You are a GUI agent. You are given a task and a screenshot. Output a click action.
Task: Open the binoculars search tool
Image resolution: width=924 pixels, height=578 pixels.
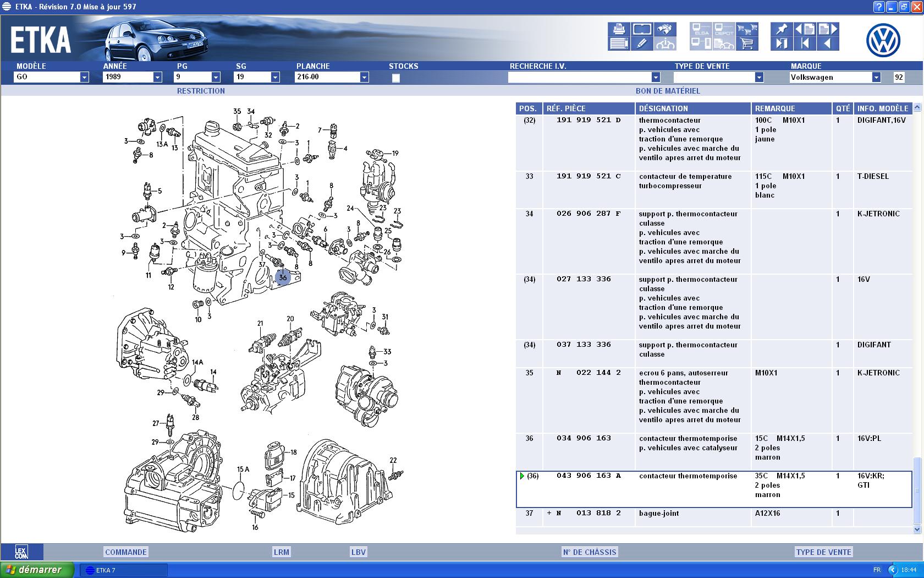click(665, 29)
